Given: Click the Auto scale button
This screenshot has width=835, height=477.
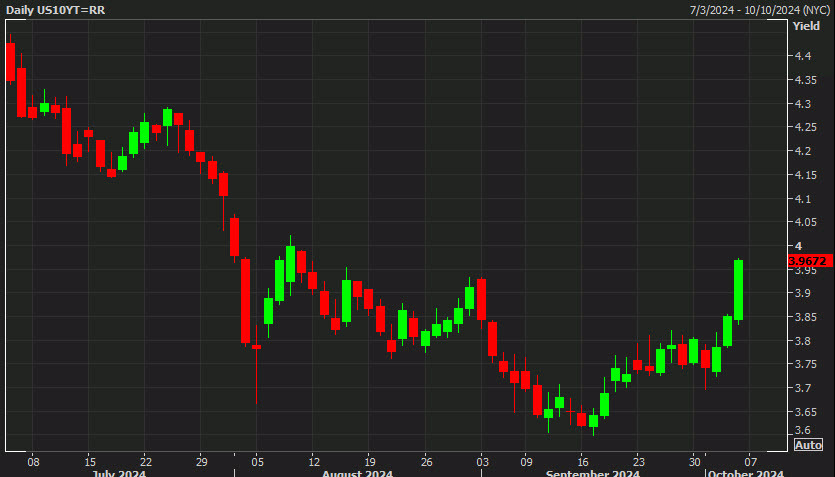Looking at the screenshot, I should pyautogui.click(x=808, y=445).
